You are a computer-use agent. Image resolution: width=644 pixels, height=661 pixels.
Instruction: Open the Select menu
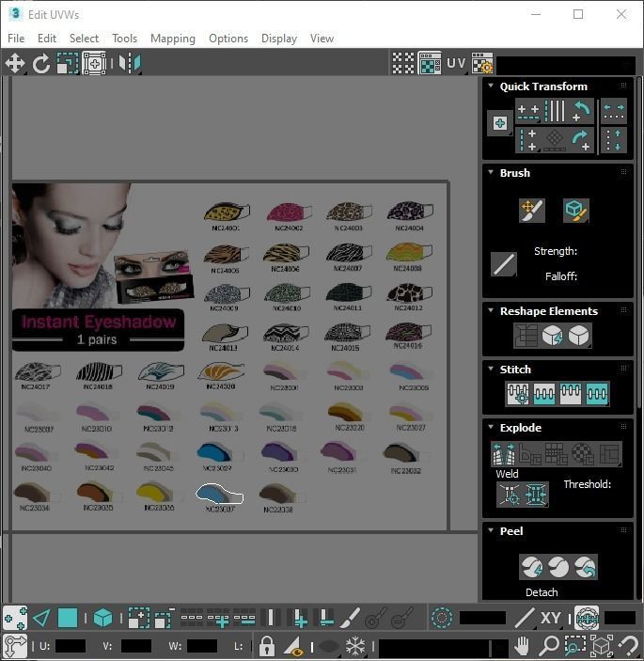[x=84, y=39]
